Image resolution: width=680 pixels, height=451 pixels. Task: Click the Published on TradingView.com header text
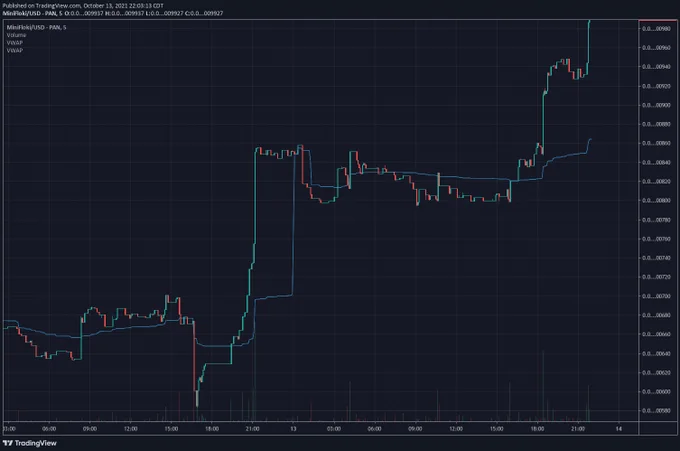83,6
